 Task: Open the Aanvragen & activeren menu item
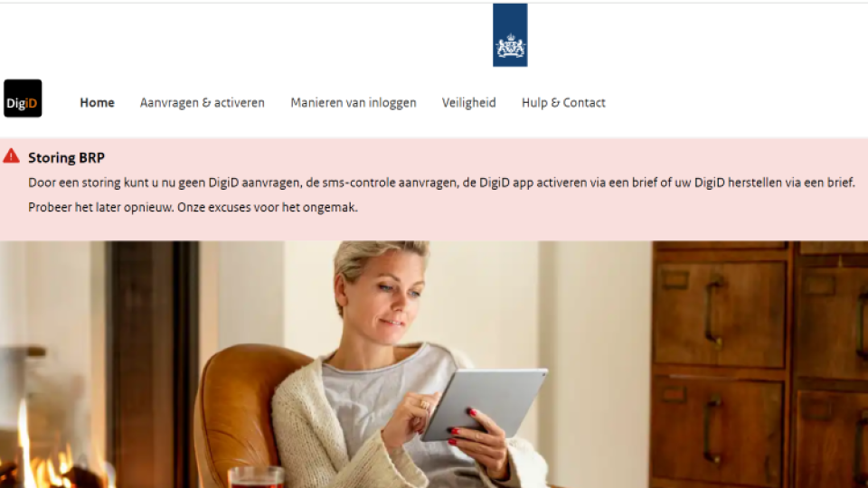[x=202, y=103]
